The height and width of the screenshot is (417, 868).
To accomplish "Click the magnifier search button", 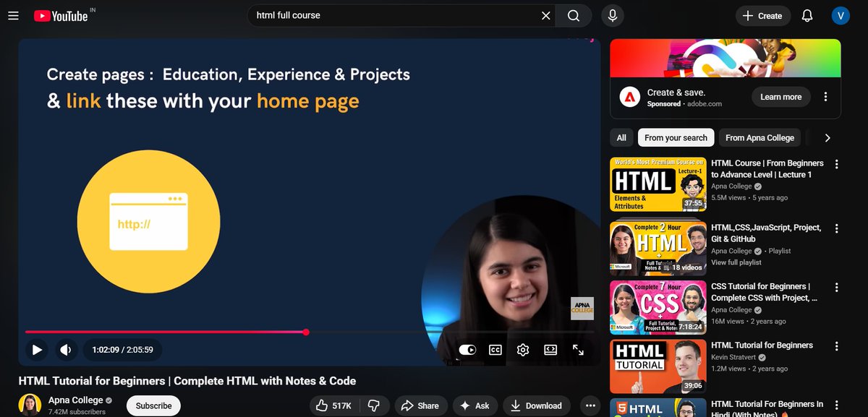I will 573,15.
